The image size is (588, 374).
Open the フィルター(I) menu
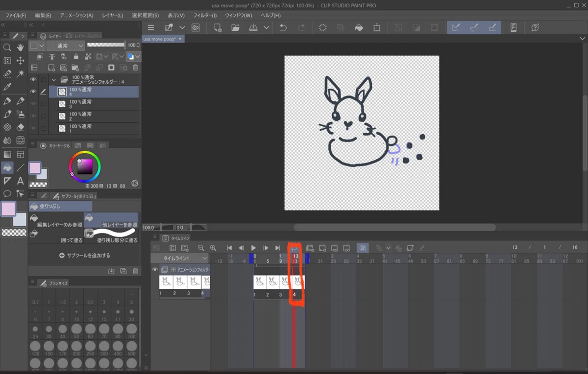click(204, 15)
